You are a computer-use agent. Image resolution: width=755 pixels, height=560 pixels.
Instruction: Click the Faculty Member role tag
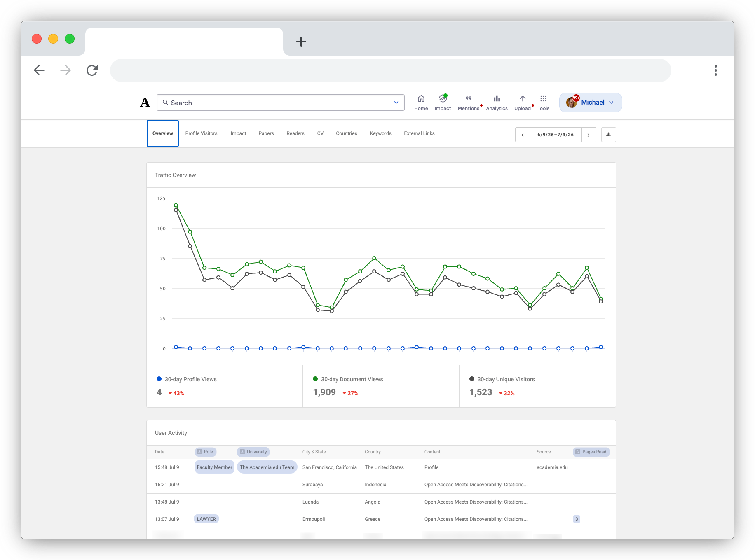click(214, 467)
